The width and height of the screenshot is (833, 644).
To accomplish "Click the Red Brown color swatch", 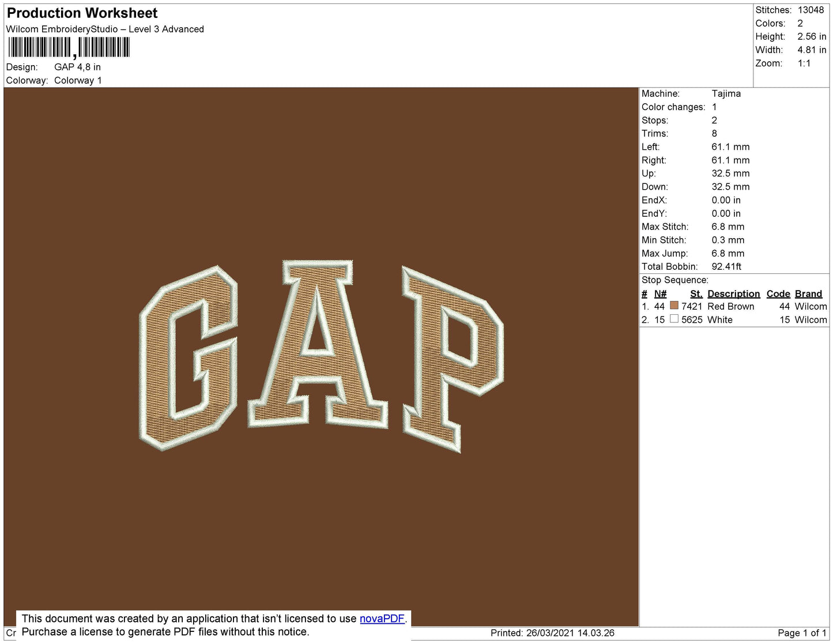I will pos(674,306).
